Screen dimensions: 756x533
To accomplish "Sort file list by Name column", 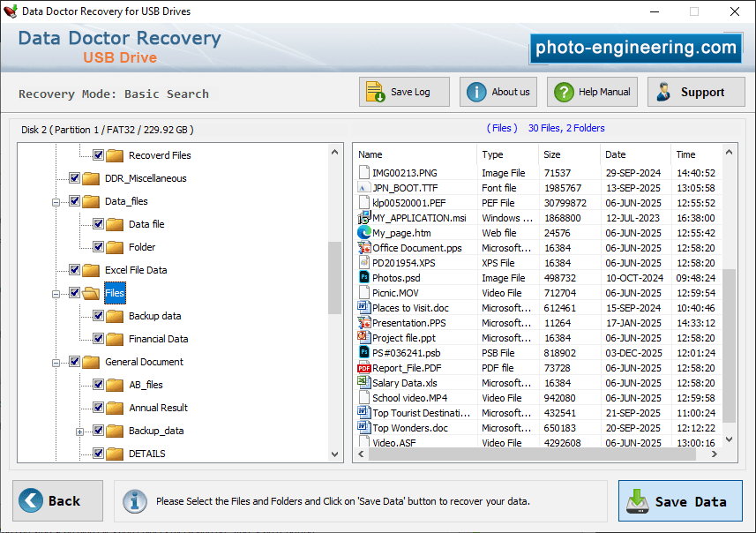I will click(x=415, y=154).
